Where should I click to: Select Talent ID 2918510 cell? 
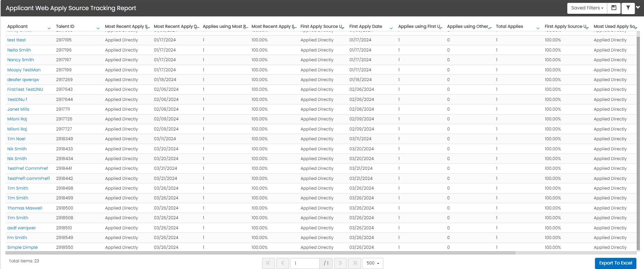click(x=64, y=228)
